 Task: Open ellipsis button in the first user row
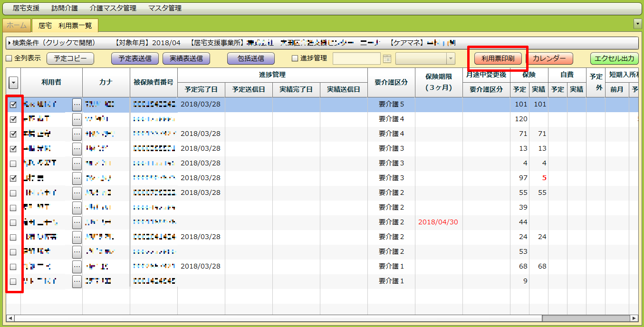(77, 105)
